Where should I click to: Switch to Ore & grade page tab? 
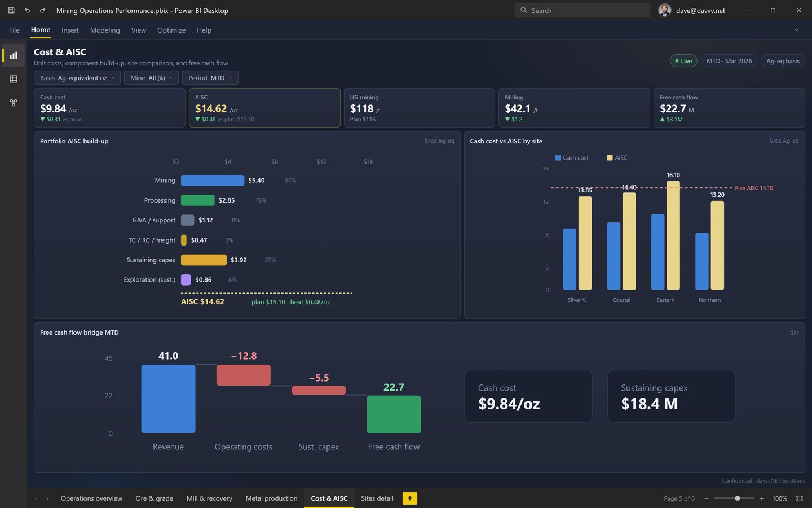[x=155, y=498]
